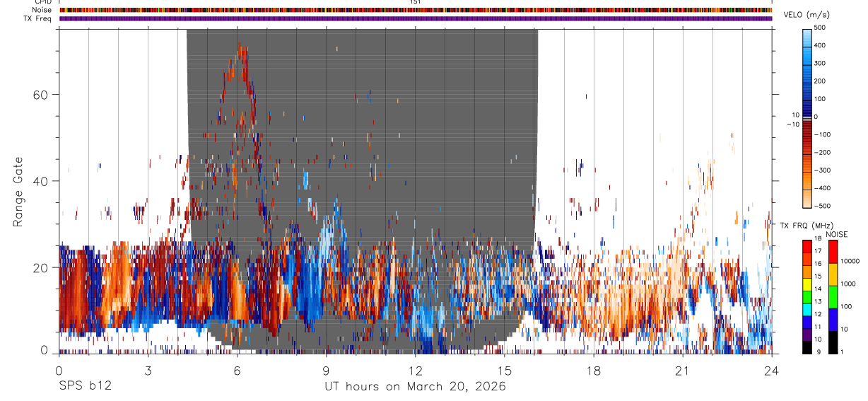Click the '-100' velocity colorbar label

(822, 134)
